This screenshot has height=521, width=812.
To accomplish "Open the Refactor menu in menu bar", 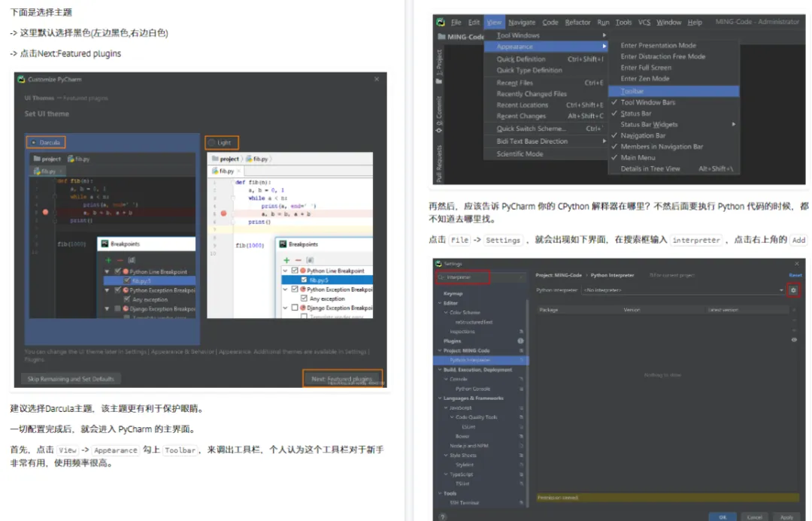I will click(577, 23).
